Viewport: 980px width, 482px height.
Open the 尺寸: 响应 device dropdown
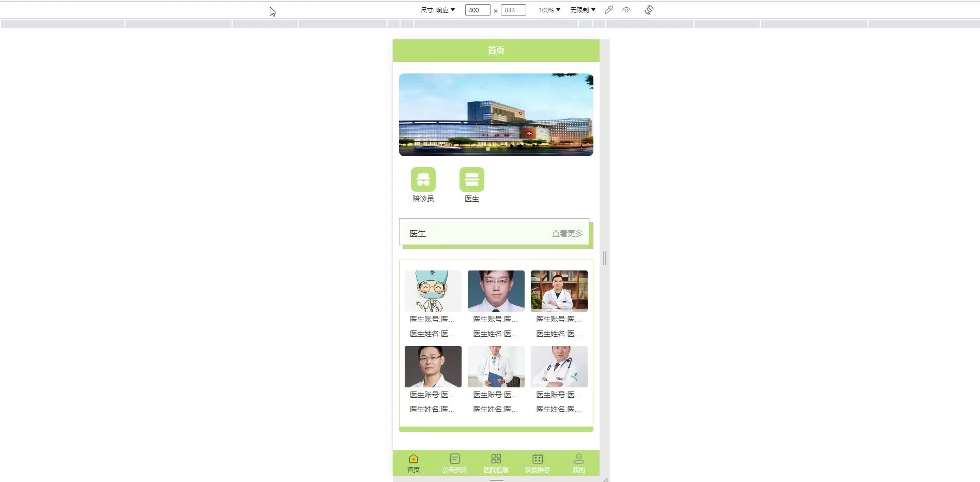tap(438, 10)
